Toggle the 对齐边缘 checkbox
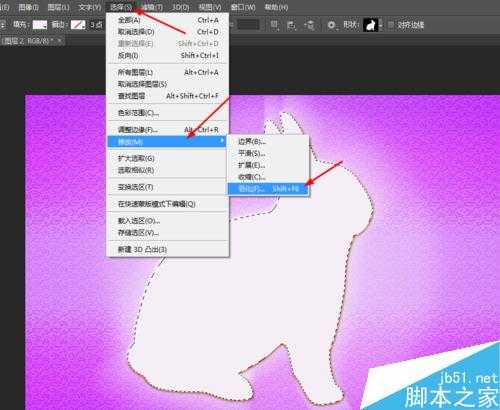 pyautogui.click(x=391, y=25)
